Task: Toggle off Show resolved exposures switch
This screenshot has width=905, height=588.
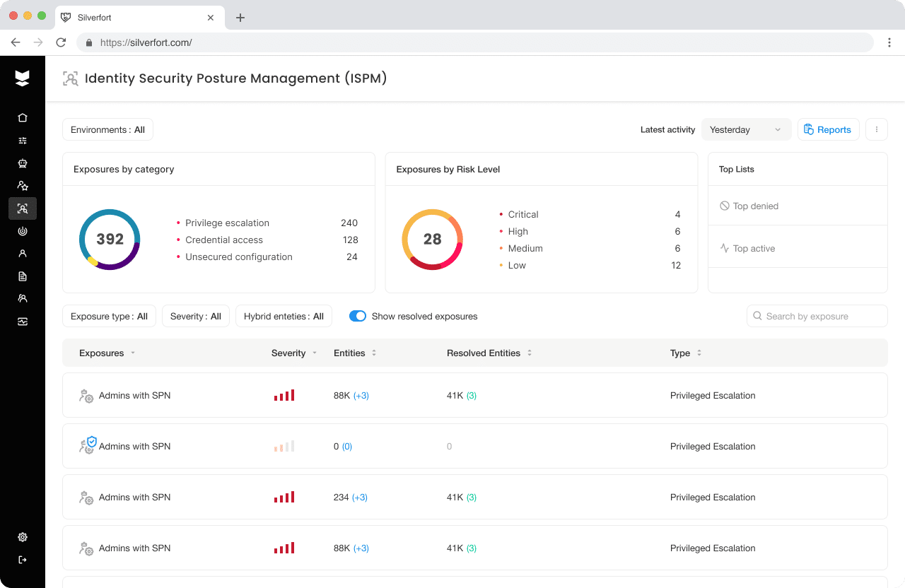Action: [358, 316]
